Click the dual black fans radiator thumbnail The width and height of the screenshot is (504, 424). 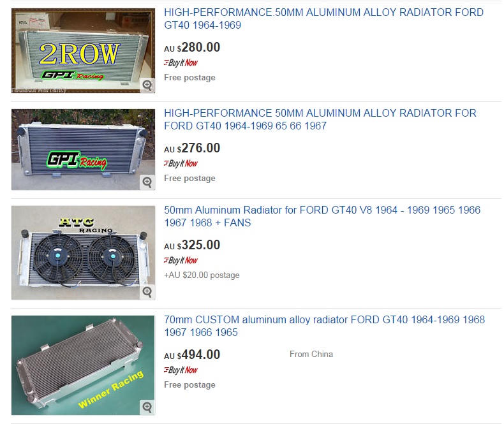click(x=83, y=252)
